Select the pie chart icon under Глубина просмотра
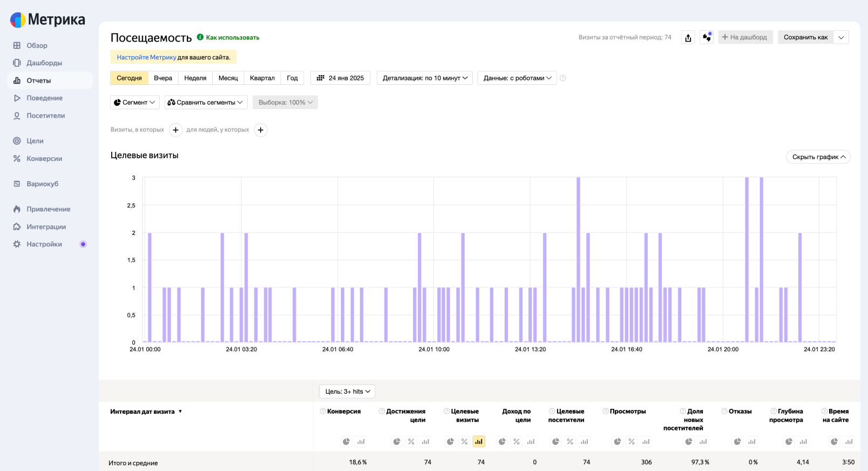 (789, 442)
